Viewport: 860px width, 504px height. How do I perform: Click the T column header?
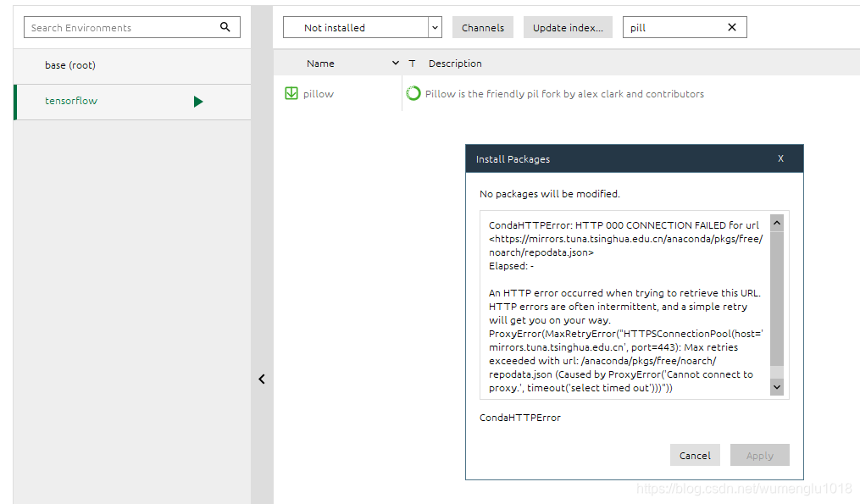click(x=413, y=63)
